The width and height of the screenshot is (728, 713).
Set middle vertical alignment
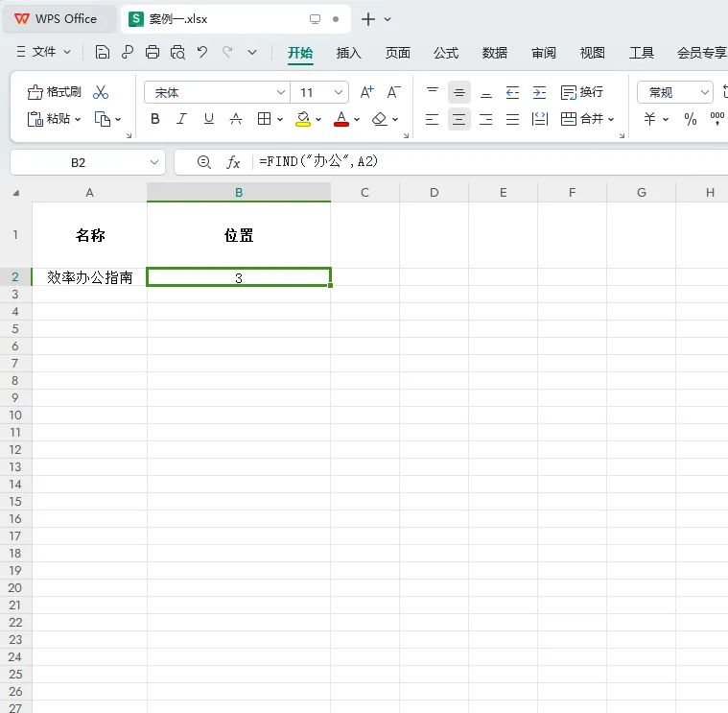coord(459,92)
